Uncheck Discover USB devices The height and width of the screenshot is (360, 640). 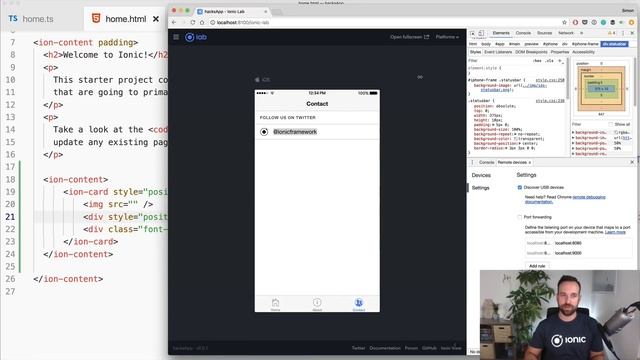tap(520, 187)
